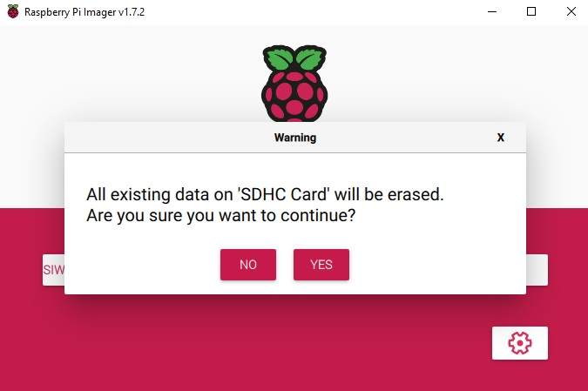This screenshot has width=588, height=391.
Task: Click YES to confirm erasing
Action: [321, 265]
